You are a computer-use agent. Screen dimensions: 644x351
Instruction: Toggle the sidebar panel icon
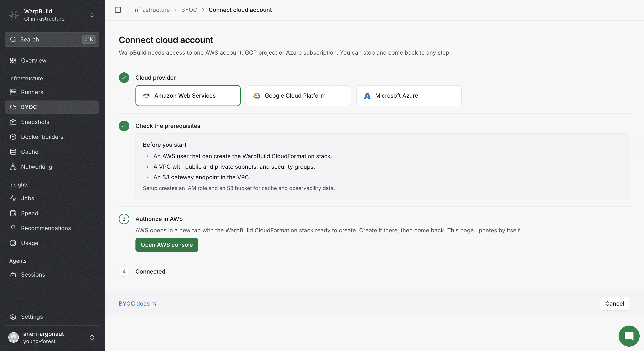click(118, 10)
